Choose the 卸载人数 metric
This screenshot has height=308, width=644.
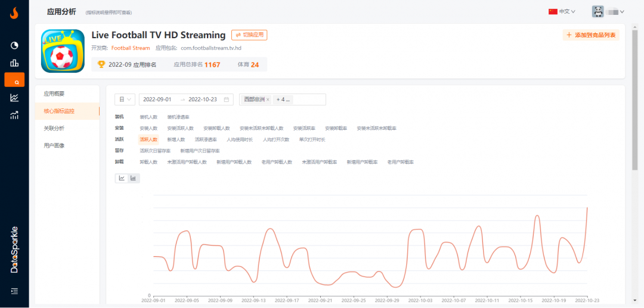(148, 162)
